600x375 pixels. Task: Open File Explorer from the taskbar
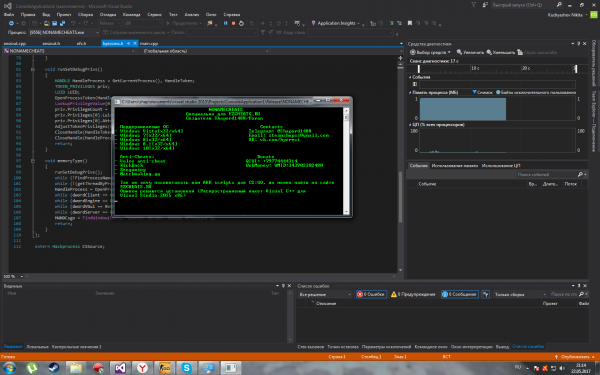76,368
